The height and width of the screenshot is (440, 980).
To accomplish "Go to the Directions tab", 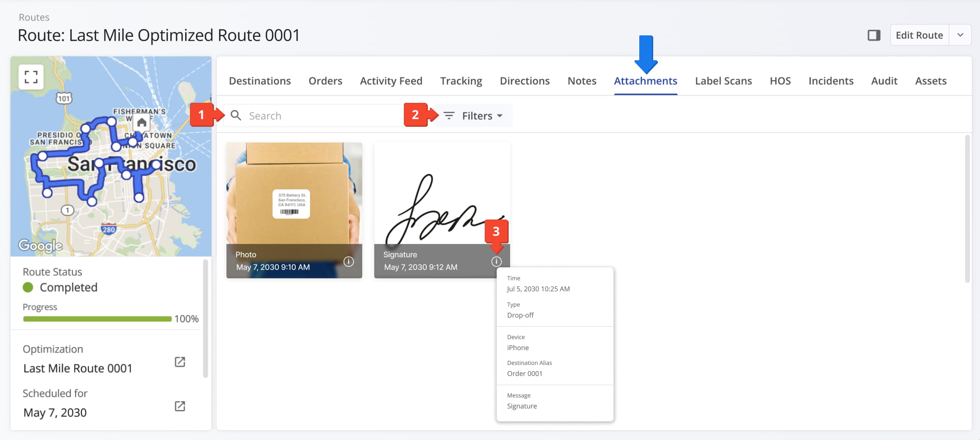I will tap(524, 81).
